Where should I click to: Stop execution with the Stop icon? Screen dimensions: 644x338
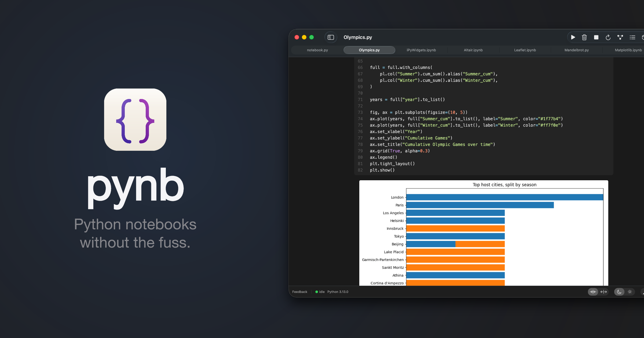point(596,37)
